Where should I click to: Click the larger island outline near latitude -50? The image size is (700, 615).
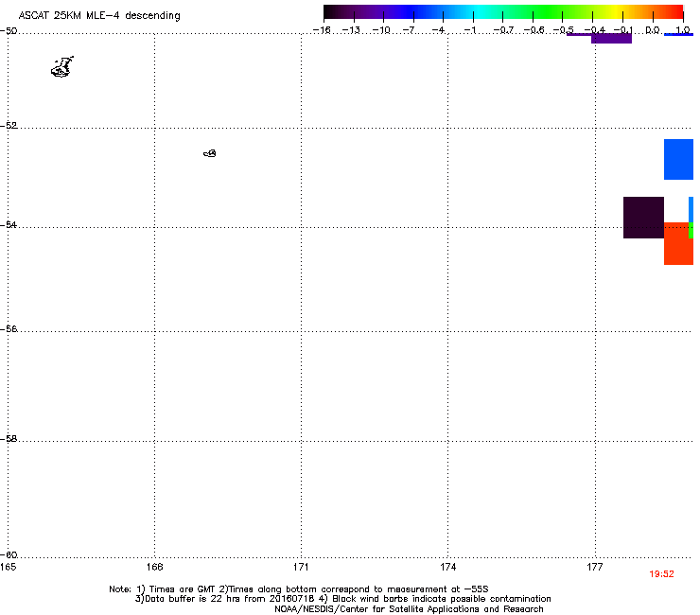click(62, 67)
